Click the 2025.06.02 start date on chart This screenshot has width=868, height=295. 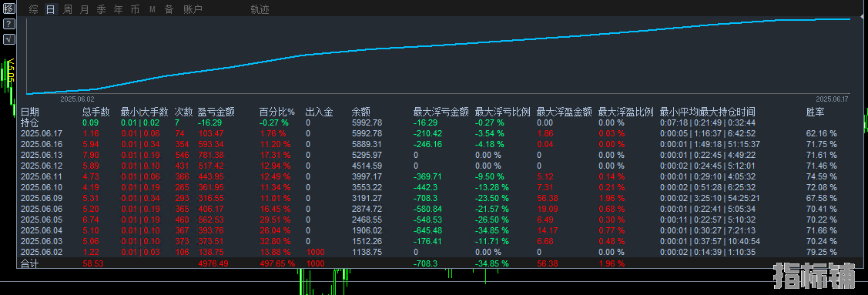[x=79, y=99]
